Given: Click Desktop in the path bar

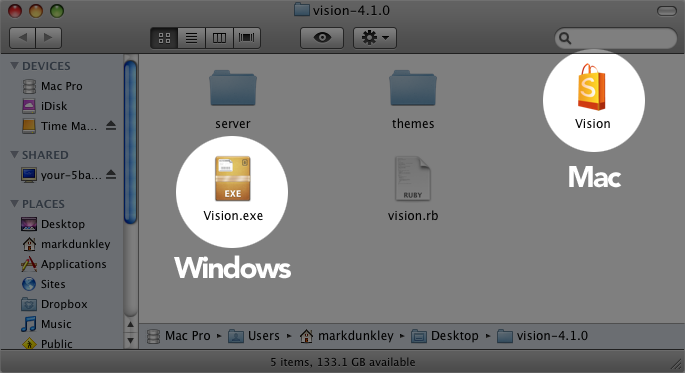Looking at the screenshot, I should click(445, 336).
